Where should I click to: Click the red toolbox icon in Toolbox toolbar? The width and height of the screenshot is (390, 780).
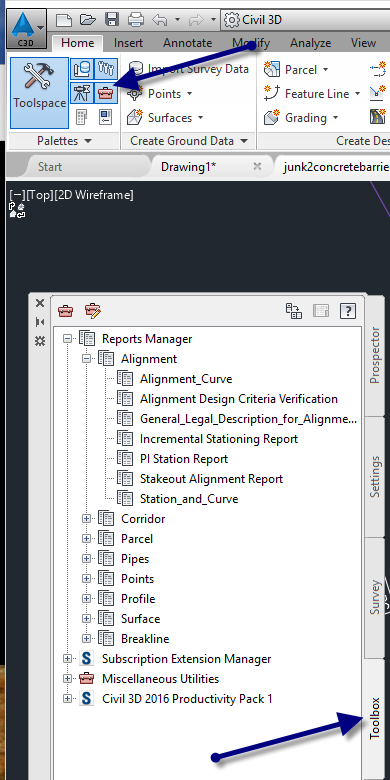66,311
